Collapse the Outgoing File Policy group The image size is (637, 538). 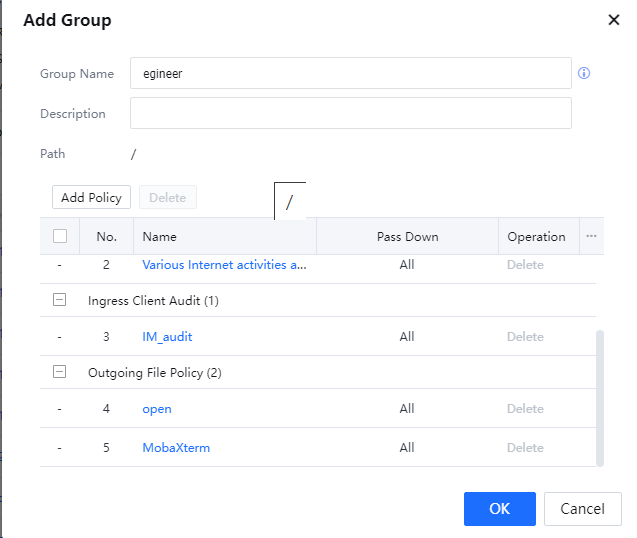coord(60,372)
